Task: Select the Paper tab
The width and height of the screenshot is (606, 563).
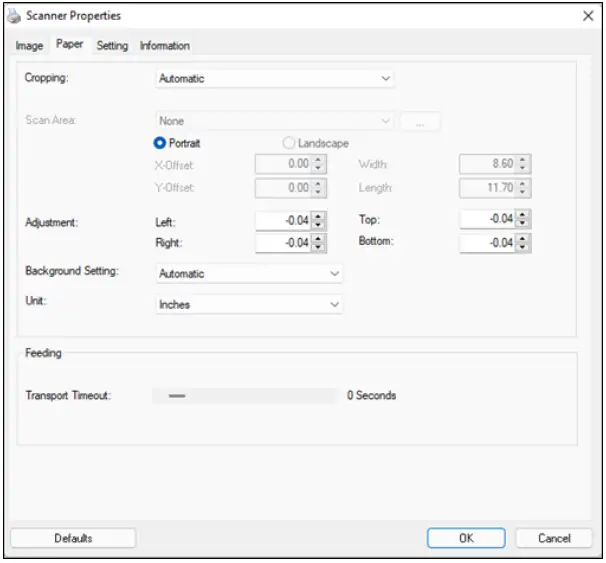Action: [70, 44]
